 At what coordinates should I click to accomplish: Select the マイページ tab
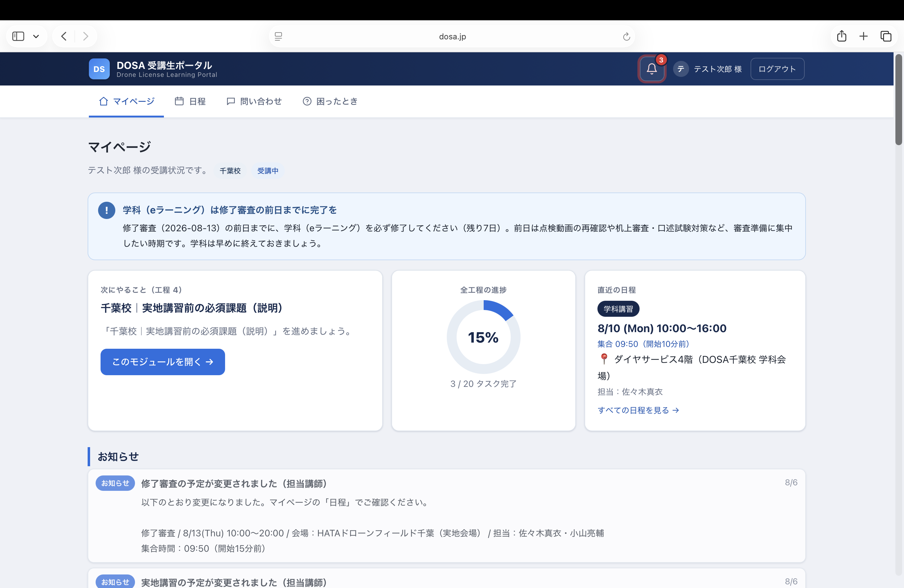coord(126,101)
